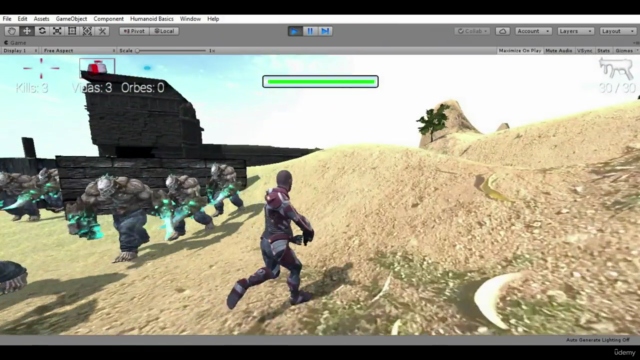The image size is (640, 360).
Task: Open the GameObject menu
Action: point(71,19)
